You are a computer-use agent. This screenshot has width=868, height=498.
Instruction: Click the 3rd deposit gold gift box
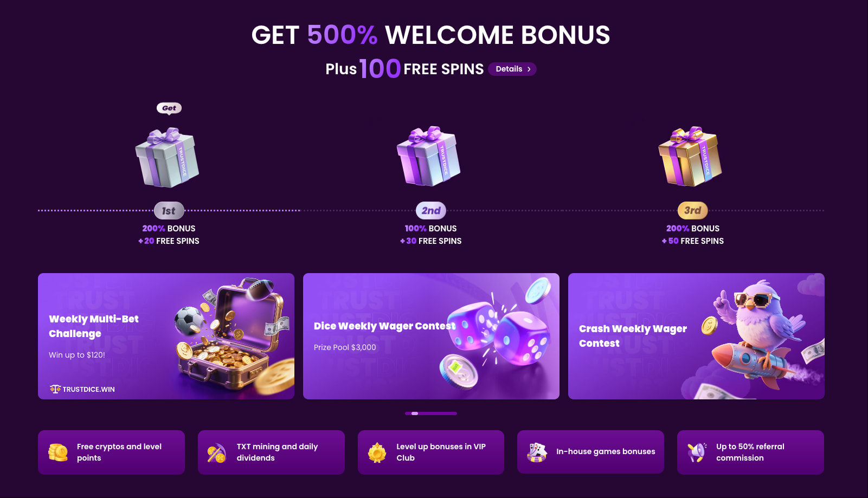pos(690,157)
